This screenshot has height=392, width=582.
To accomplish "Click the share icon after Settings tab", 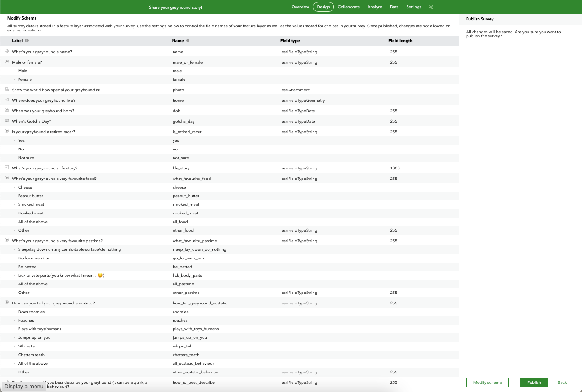I will (431, 7).
